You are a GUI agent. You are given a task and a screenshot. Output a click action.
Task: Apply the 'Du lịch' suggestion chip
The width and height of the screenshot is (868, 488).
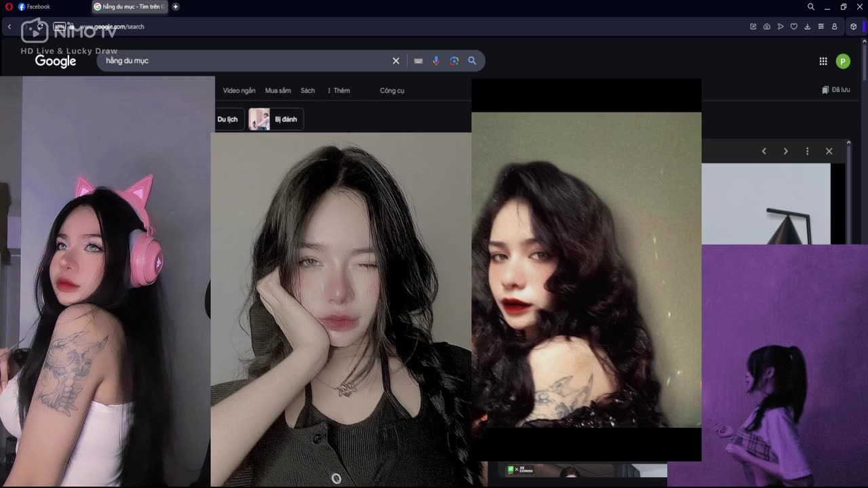point(228,119)
